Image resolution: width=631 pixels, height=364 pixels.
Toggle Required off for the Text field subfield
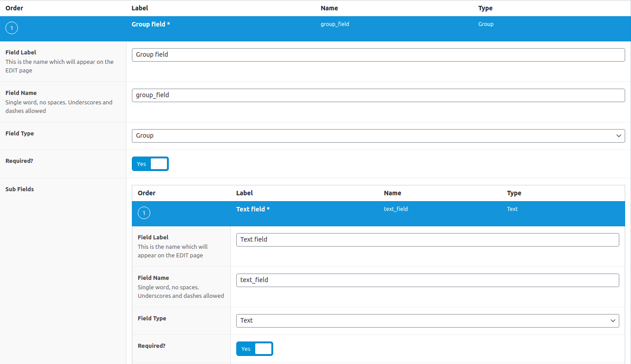point(255,348)
